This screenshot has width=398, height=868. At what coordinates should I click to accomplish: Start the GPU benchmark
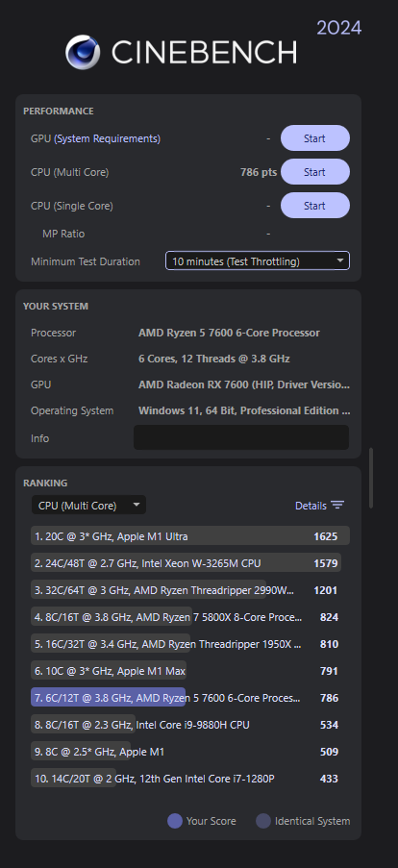315,138
